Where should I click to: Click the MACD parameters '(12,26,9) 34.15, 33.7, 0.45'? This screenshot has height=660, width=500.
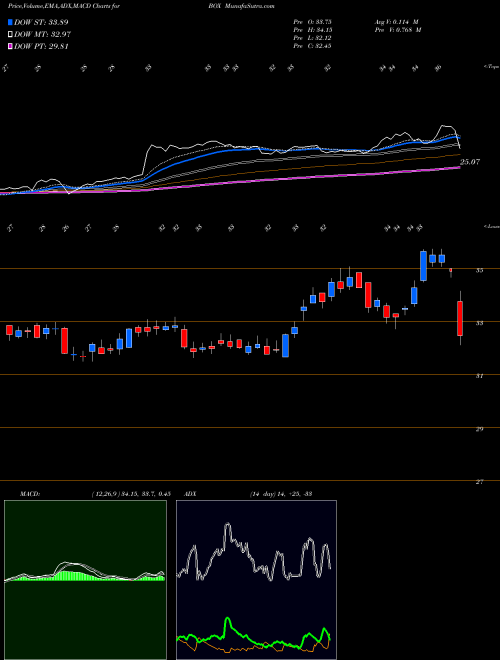(131, 494)
